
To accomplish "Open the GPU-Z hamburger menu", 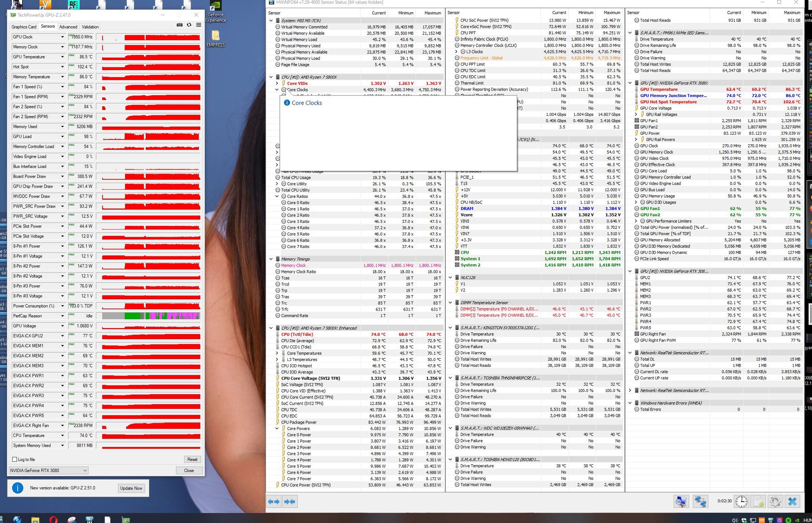I will [198, 25].
